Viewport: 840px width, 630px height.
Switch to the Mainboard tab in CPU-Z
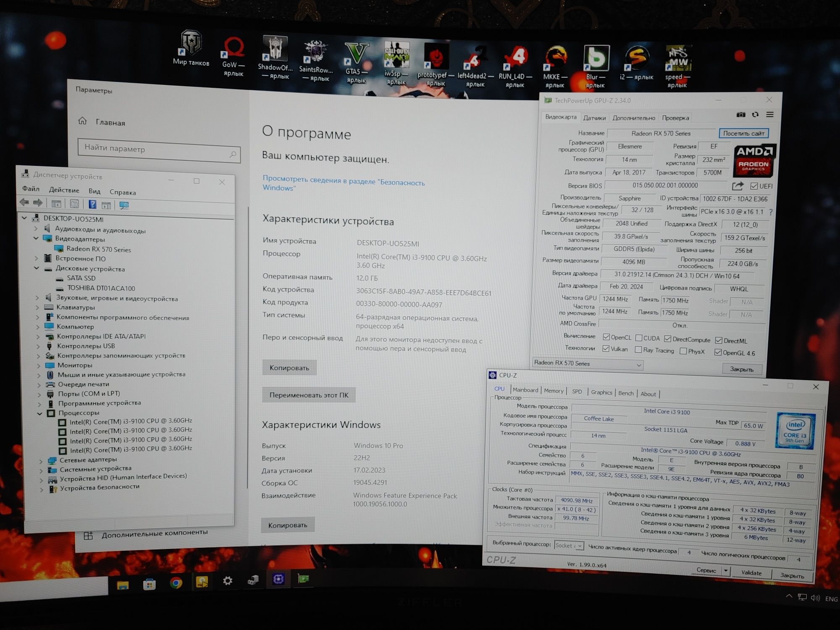click(x=525, y=390)
